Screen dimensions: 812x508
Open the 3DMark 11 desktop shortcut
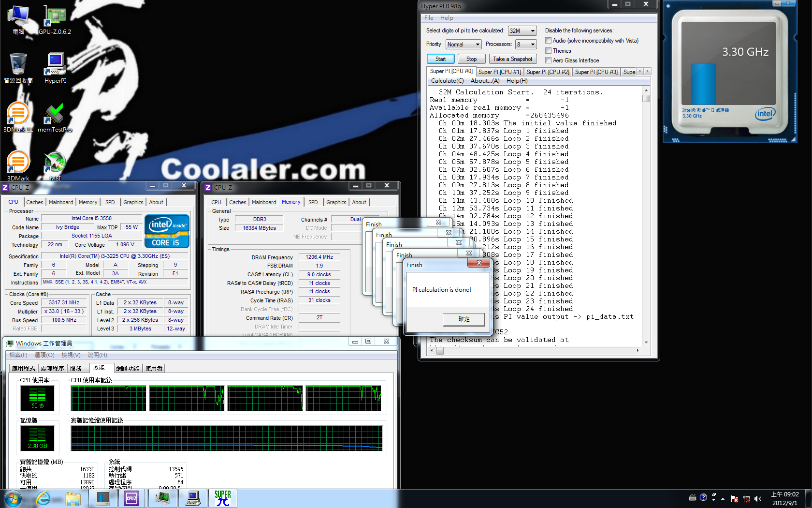(x=18, y=117)
